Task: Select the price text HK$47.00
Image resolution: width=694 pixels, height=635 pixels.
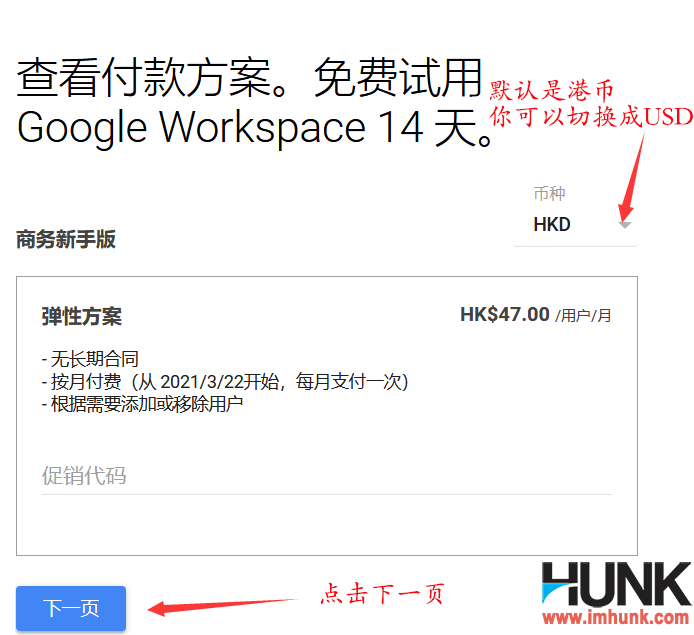Action: (505, 315)
